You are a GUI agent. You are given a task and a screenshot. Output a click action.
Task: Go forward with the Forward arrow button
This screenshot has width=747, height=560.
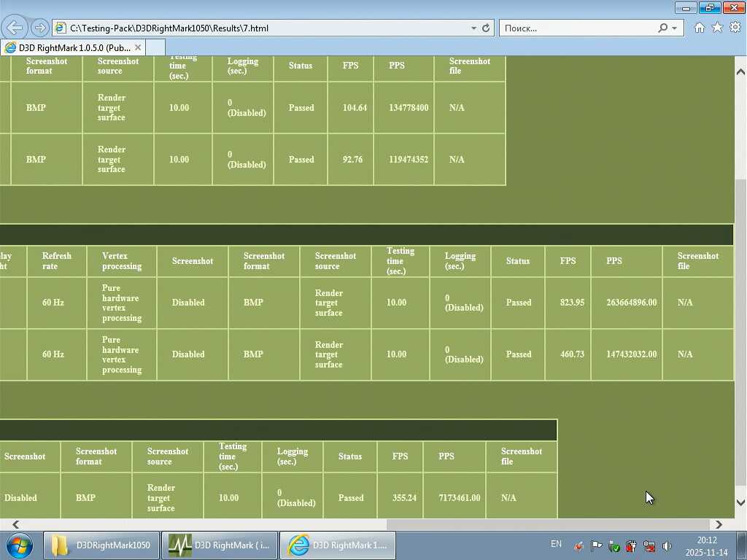[x=40, y=28]
